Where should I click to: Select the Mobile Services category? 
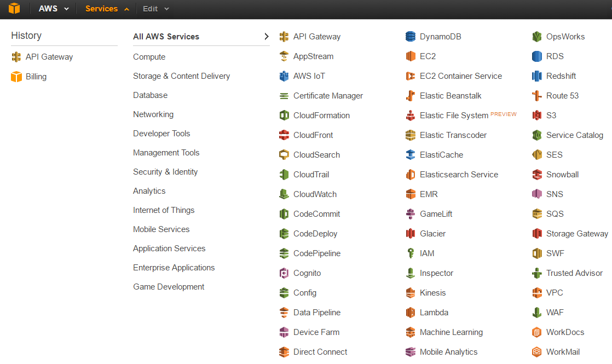click(161, 229)
